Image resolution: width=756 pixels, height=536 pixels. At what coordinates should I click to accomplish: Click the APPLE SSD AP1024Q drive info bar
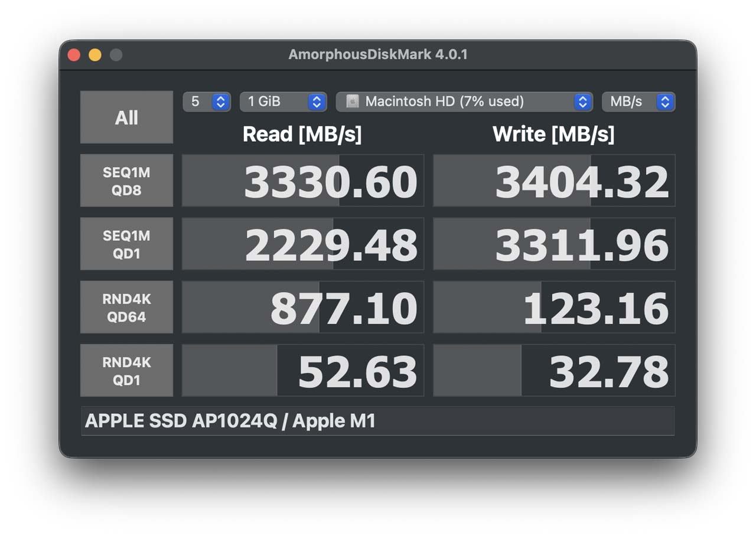click(378, 421)
